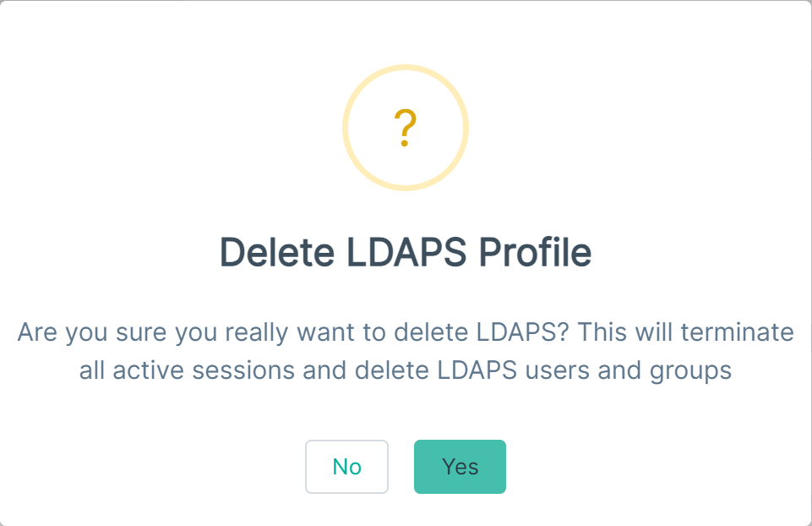The image size is (812, 526).
Task: Choose Yes to terminate all active sessions
Action: [x=460, y=467]
